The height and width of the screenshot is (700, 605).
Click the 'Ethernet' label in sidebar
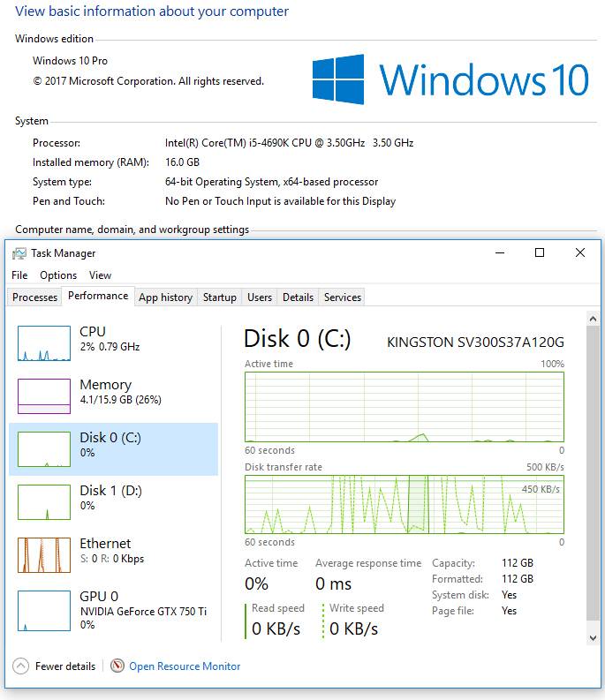pyautogui.click(x=105, y=543)
